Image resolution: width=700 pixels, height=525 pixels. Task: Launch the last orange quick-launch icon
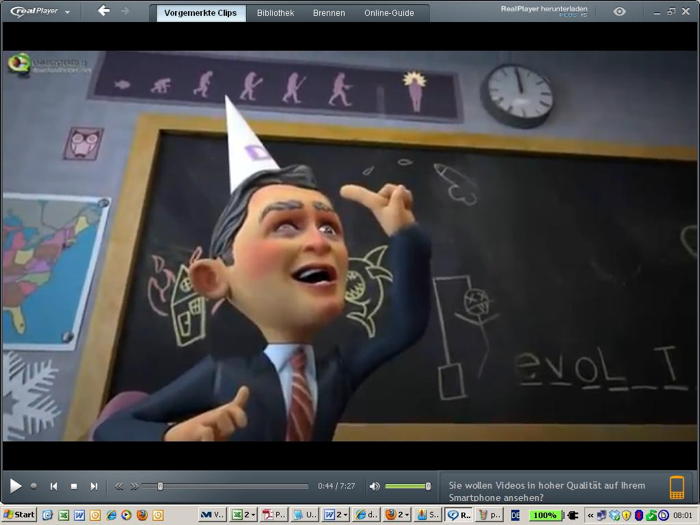[158, 515]
